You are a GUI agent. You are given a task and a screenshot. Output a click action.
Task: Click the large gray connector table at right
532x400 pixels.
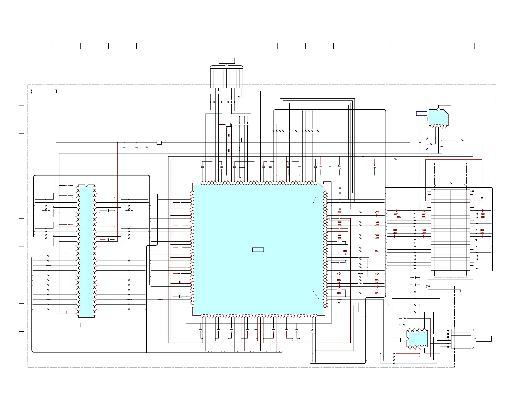click(451, 230)
